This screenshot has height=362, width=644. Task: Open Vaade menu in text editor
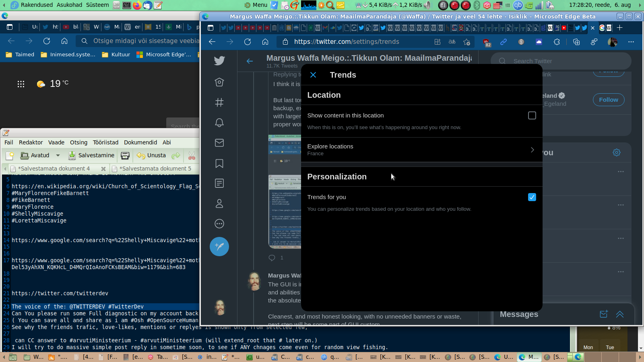pyautogui.click(x=56, y=142)
